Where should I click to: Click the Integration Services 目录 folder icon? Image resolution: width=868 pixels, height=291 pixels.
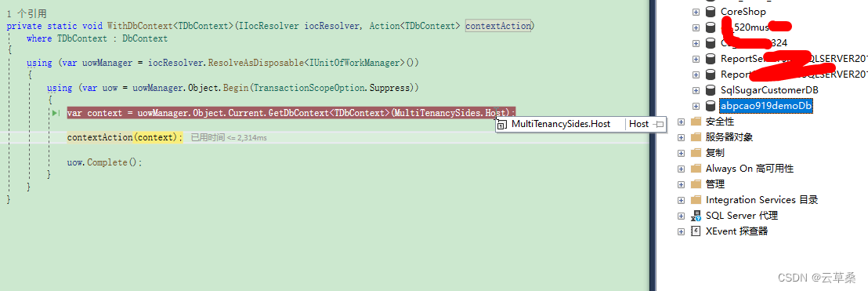[696, 200]
